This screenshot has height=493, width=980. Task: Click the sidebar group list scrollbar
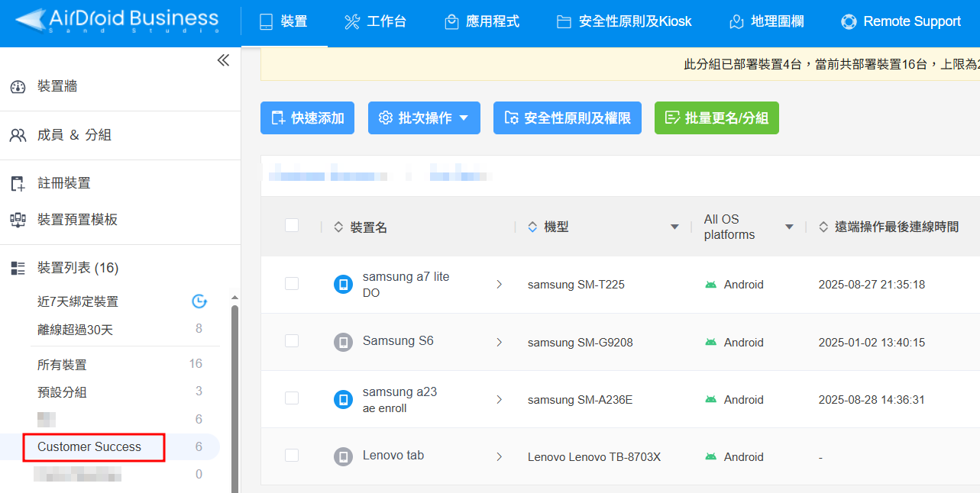234,398
